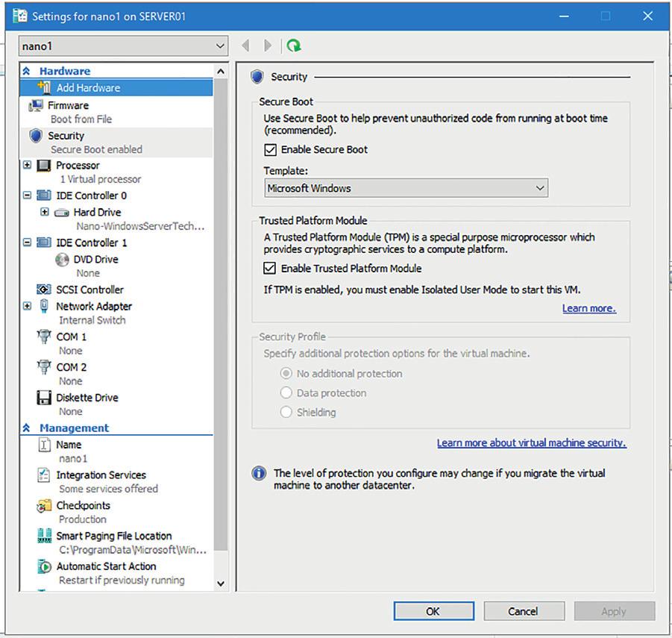This screenshot has height=638, width=672.
Task: Select the Data protection radio button
Action: pos(286,393)
